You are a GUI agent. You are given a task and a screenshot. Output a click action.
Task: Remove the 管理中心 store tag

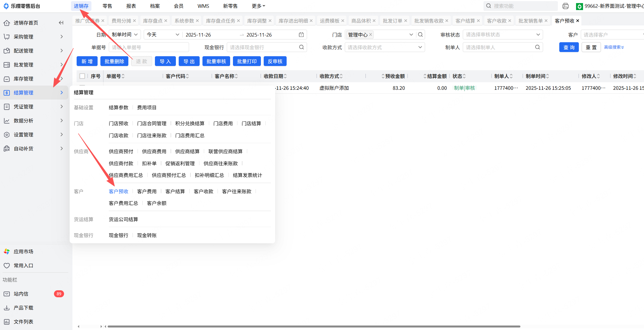pos(371,34)
